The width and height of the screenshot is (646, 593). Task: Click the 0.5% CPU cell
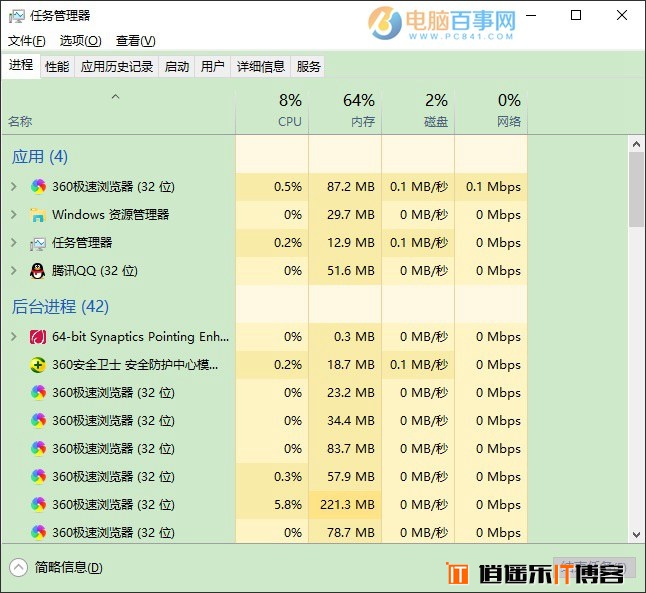pyautogui.click(x=272, y=187)
